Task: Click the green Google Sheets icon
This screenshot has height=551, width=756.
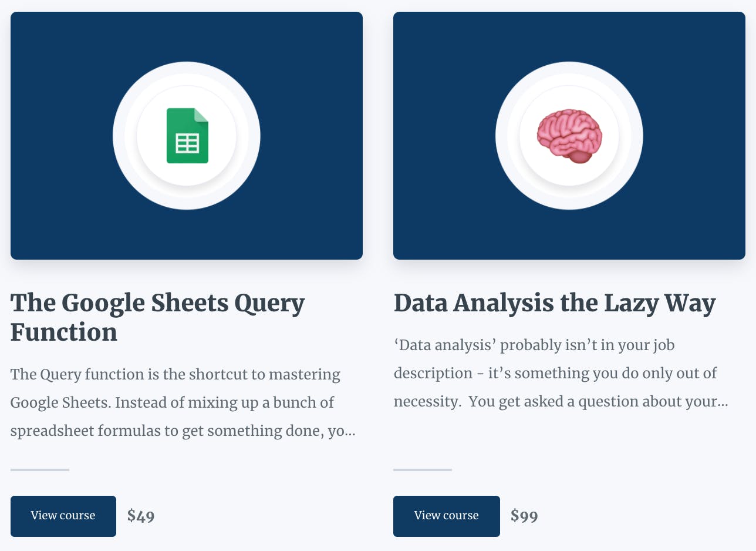Action: click(187, 136)
